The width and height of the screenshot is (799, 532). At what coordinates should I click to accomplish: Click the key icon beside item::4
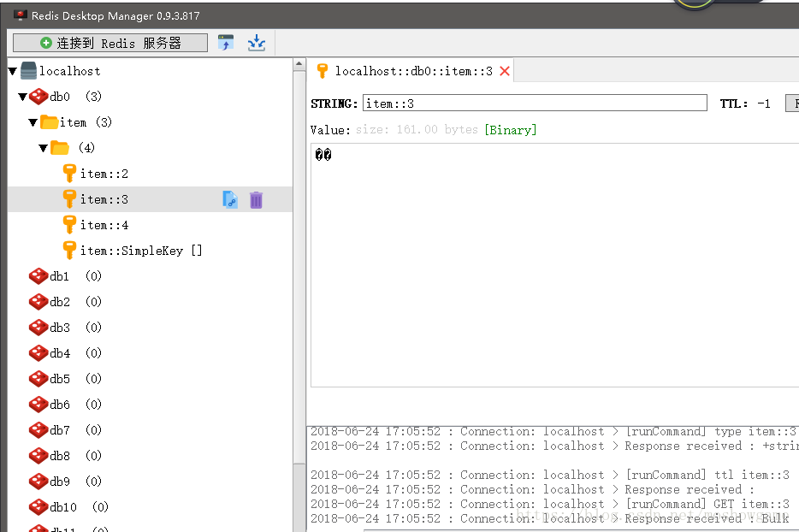(69, 225)
